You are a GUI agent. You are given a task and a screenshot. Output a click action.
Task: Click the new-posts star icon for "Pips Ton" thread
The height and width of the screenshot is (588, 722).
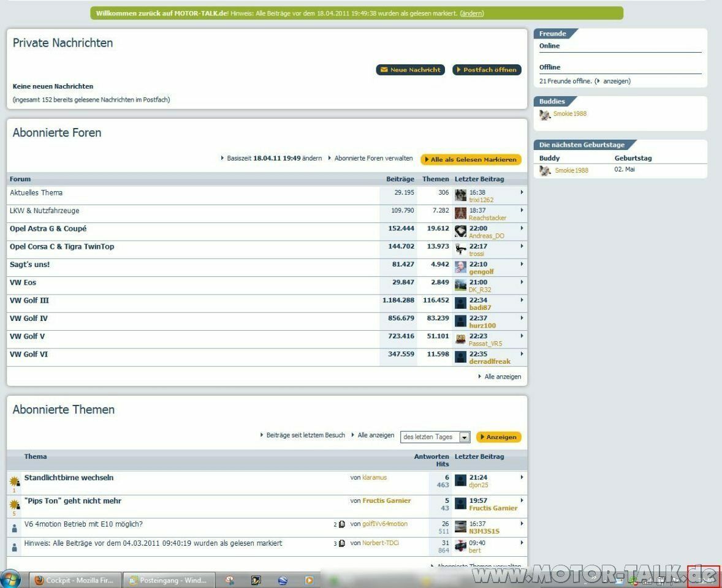14,505
